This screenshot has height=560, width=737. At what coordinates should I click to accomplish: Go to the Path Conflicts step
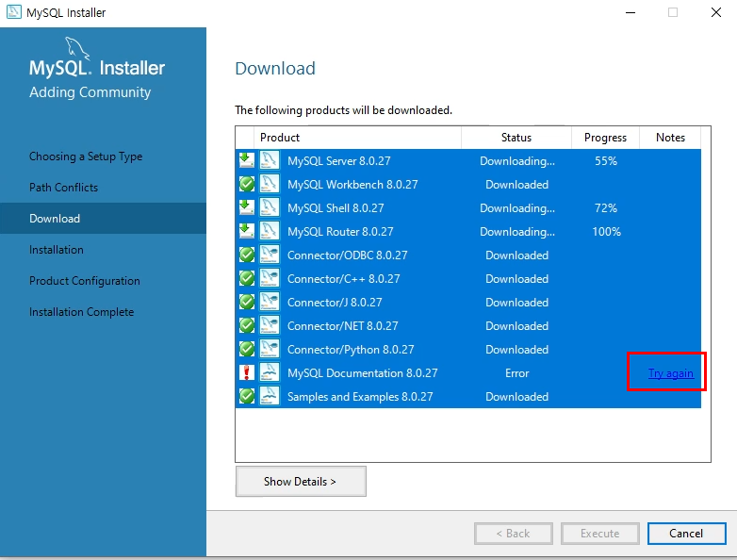pos(63,187)
